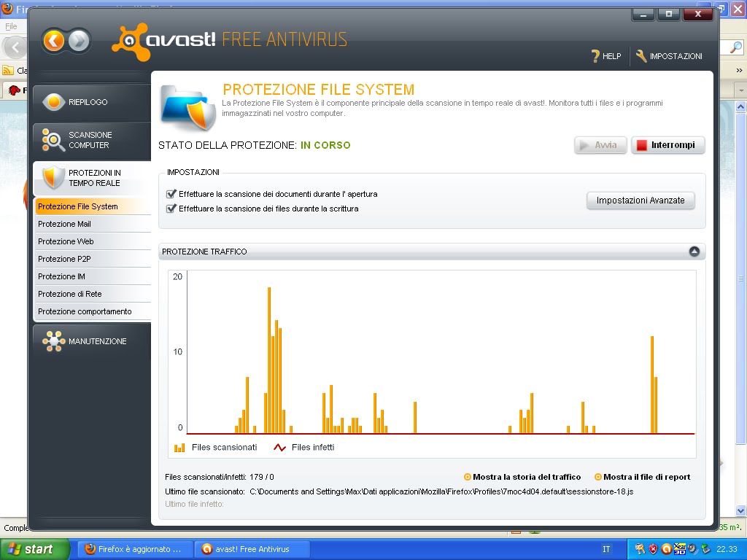Click the Windows start button
Viewport: 747px width, 560px height.
pyautogui.click(x=35, y=549)
